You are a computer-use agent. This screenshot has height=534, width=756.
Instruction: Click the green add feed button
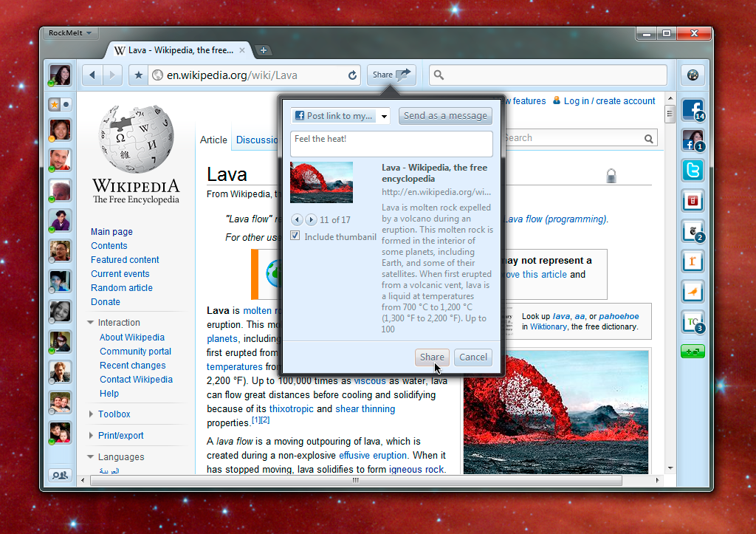point(693,352)
